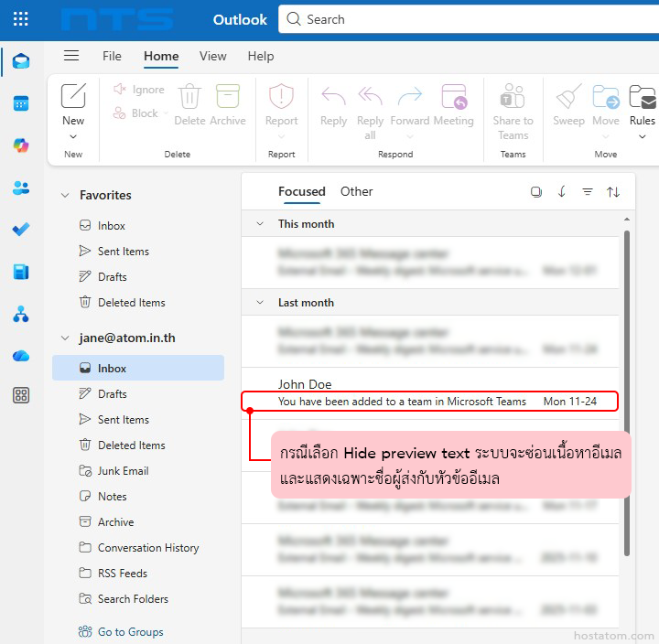Open To Do checkmark app
The image size is (659, 644).
click(20, 230)
